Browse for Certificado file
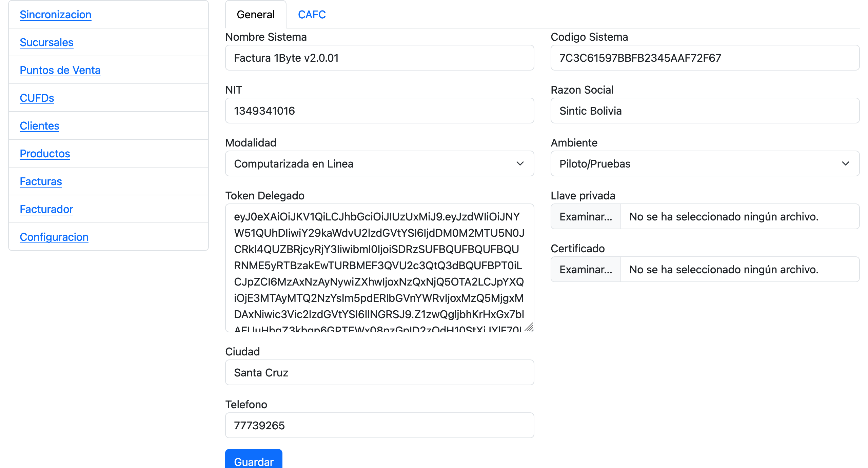868x468 pixels. pos(586,270)
